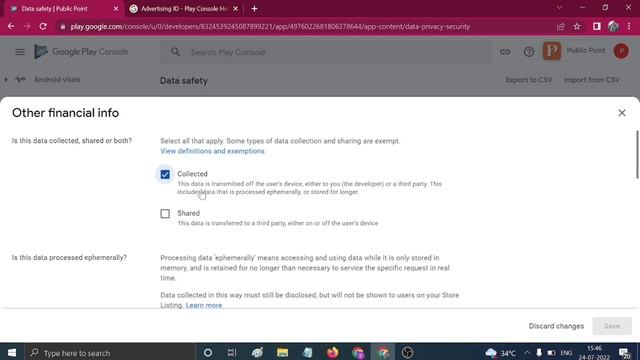Open the Learn more link
640x360 pixels.
tap(204, 305)
